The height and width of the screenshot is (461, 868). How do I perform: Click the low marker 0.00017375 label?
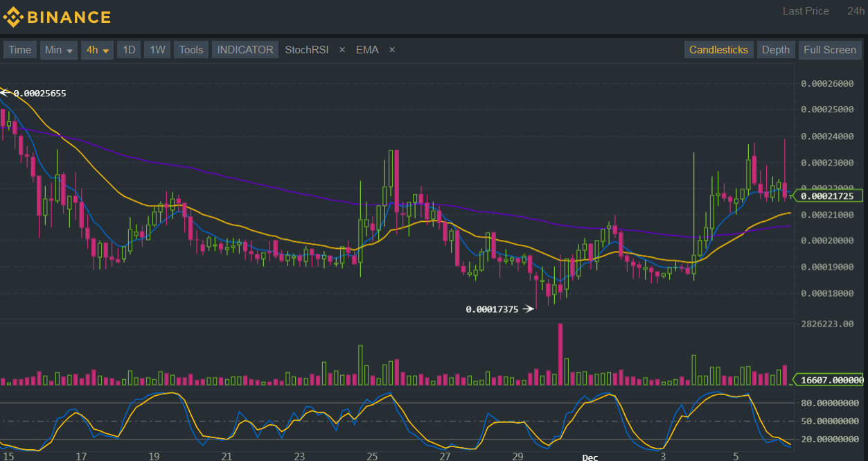pos(492,309)
